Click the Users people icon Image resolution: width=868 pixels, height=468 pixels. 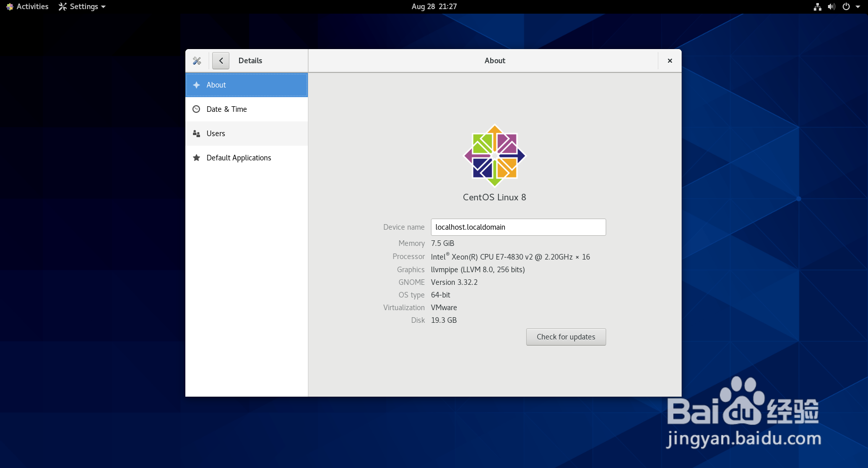[196, 134]
